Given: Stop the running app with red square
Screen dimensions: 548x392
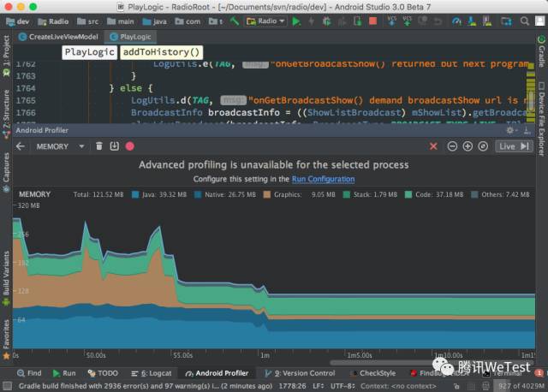Looking at the screenshot, I should pos(373,21).
